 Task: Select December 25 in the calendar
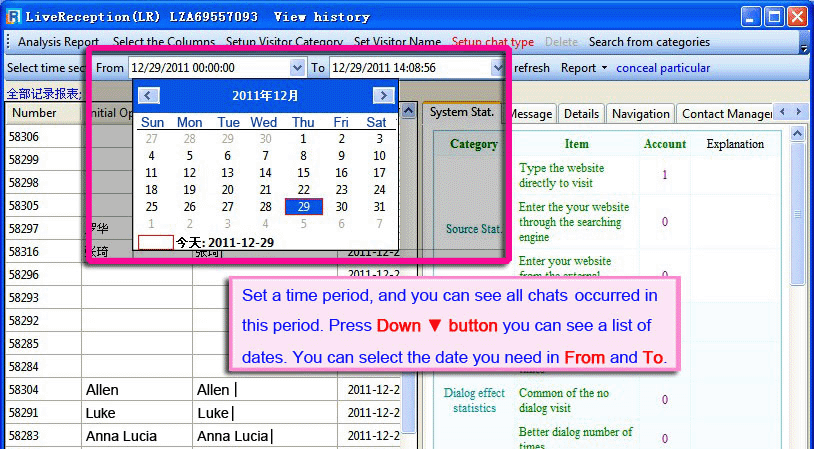[152, 207]
